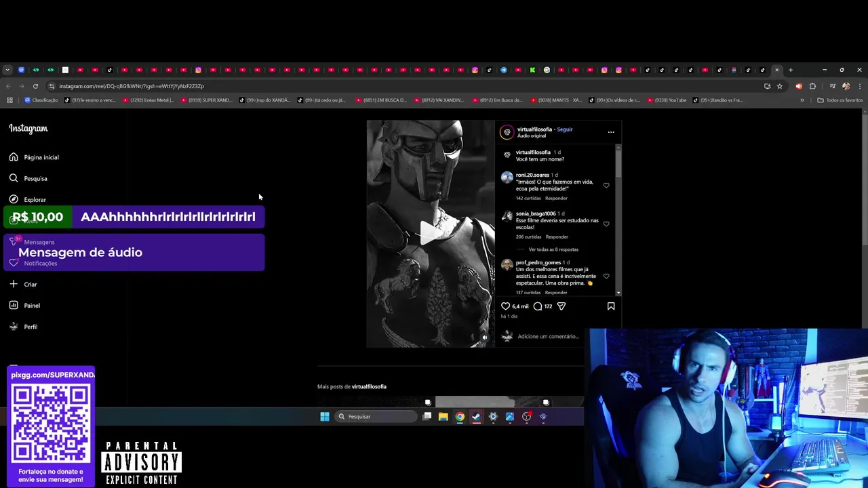Open the three-dot more options menu
This screenshot has width=868, height=488.
click(611, 132)
